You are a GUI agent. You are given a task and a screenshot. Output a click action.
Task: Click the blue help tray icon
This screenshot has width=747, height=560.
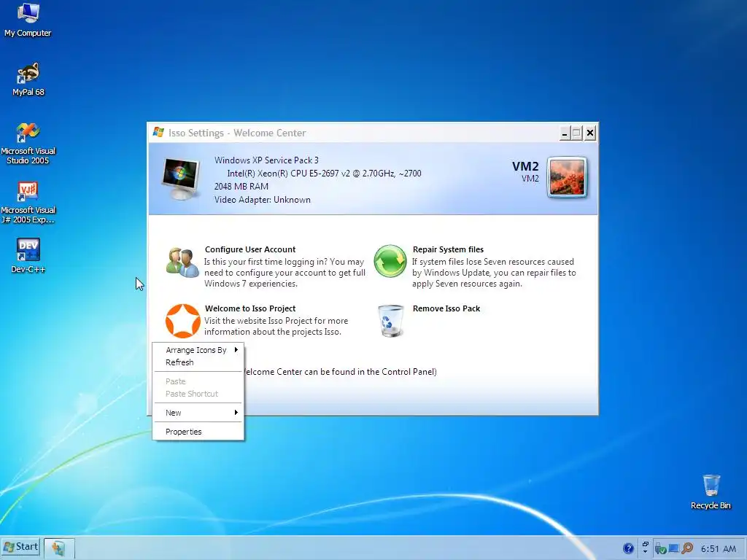click(628, 548)
